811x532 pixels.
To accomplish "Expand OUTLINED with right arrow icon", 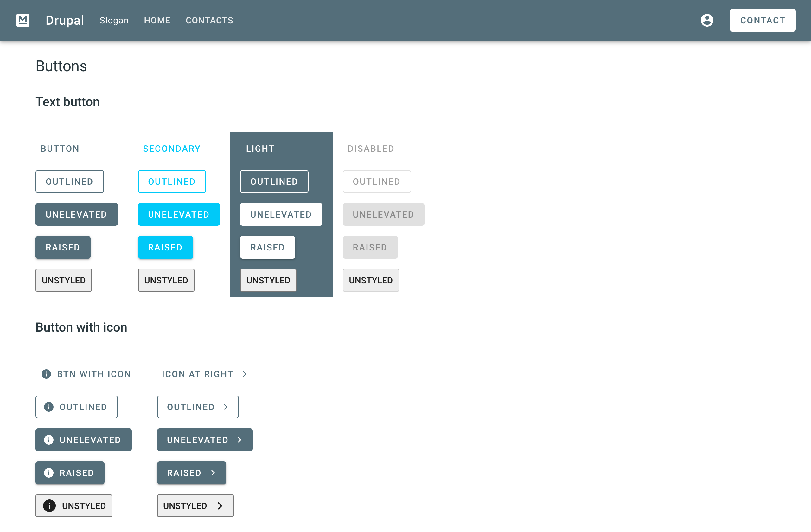I will coord(198,407).
